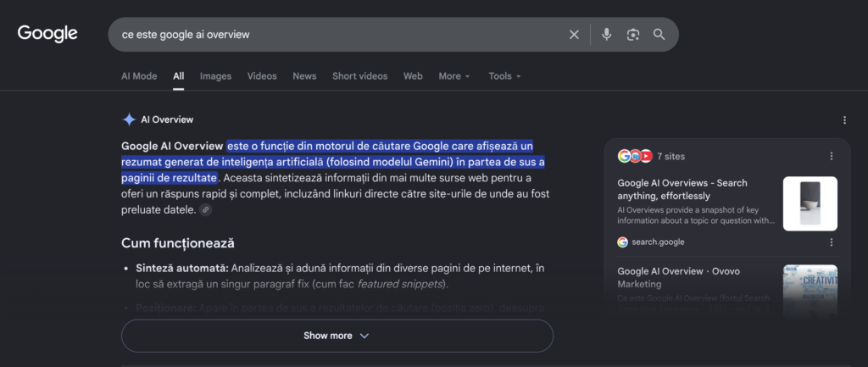Open three-dot menu beside search.google source
The image size is (868, 367).
pos(831,242)
